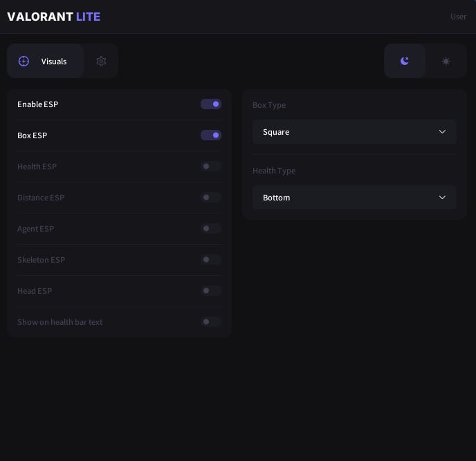Open the settings gear tab

click(101, 61)
